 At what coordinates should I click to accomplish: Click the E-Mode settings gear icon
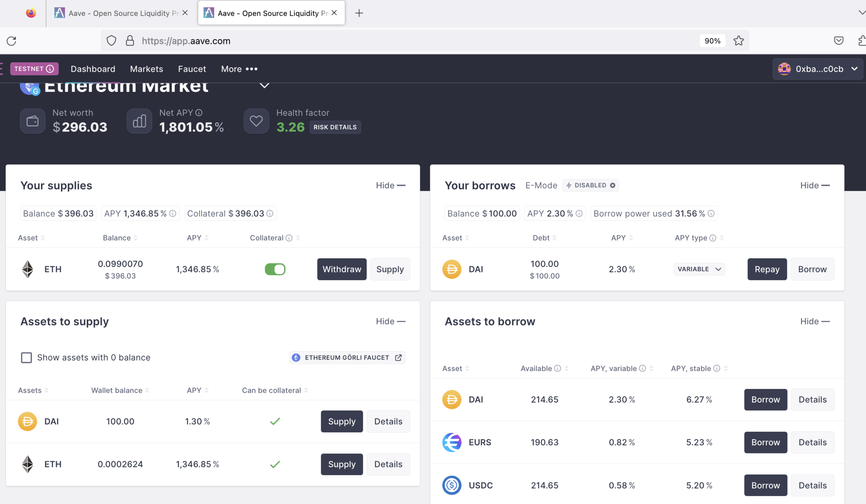(613, 185)
